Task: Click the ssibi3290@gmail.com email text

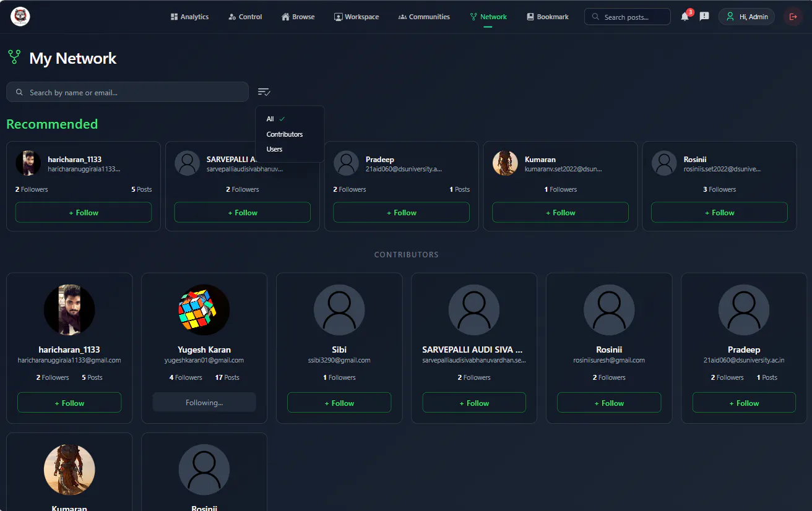Action: 339,360
